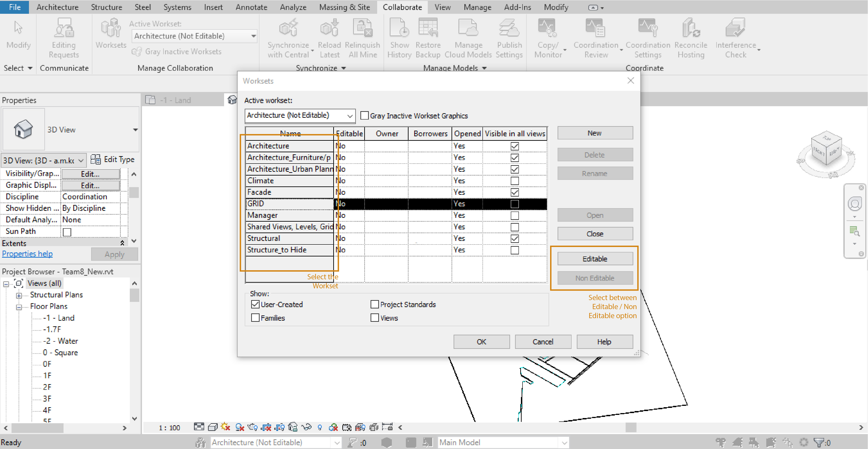The height and width of the screenshot is (449, 868).
Task: Click the Reconcile Hosting icon
Action: pyautogui.click(x=690, y=37)
